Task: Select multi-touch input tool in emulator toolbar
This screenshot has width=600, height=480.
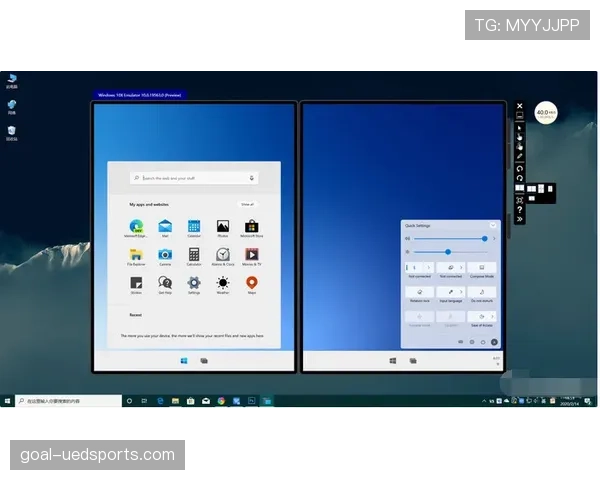Action: click(519, 146)
